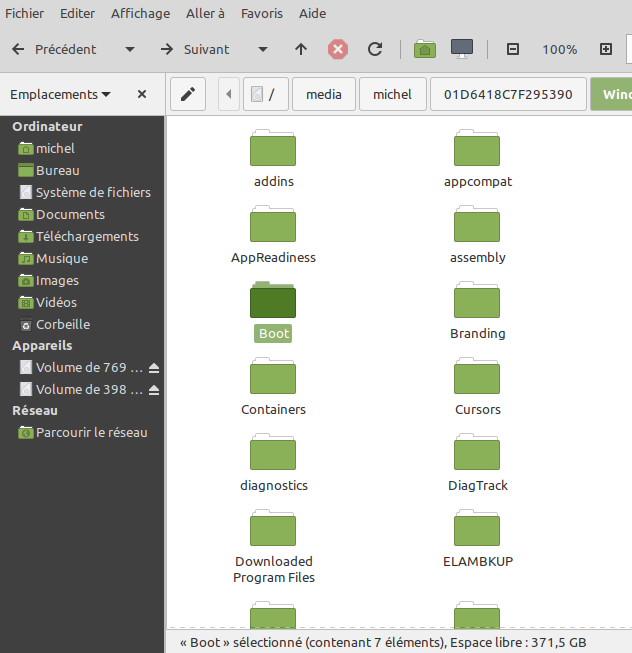Image resolution: width=632 pixels, height=653 pixels.
Task: Select the appcompat folder
Action: coord(477,158)
